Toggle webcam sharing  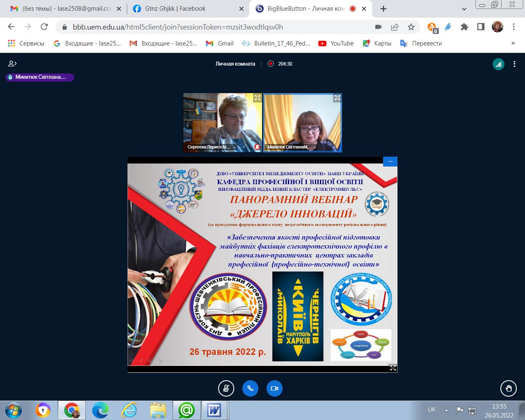click(x=275, y=388)
